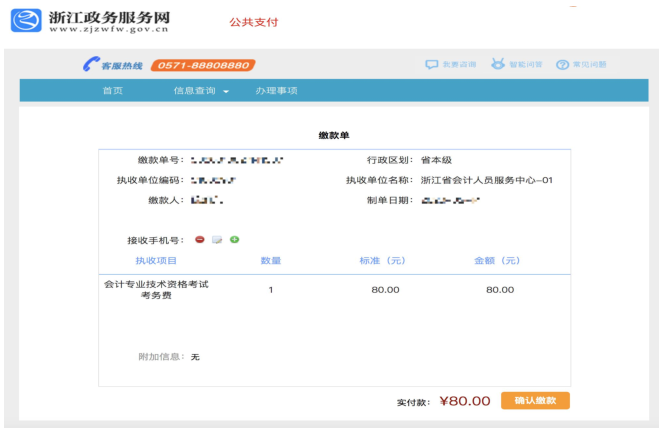Click the 缴费咨询 chat bubble icon

point(432,65)
